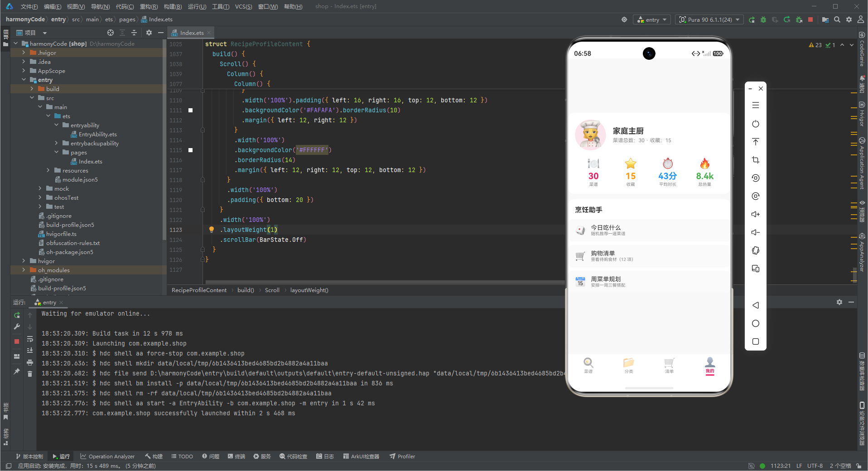Open the 终端 terminal tab
Image resolution: width=868 pixels, height=471 pixels.
(236, 456)
